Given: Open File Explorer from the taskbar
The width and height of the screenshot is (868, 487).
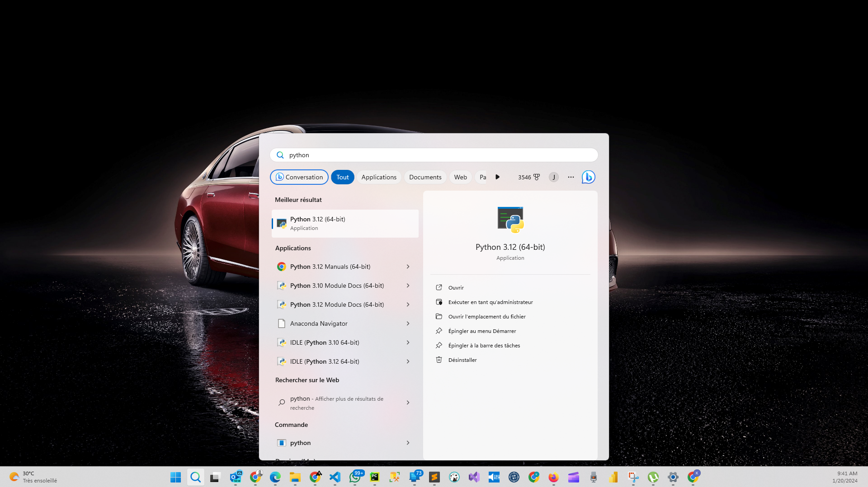Looking at the screenshot, I should click(x=295, y=477).
